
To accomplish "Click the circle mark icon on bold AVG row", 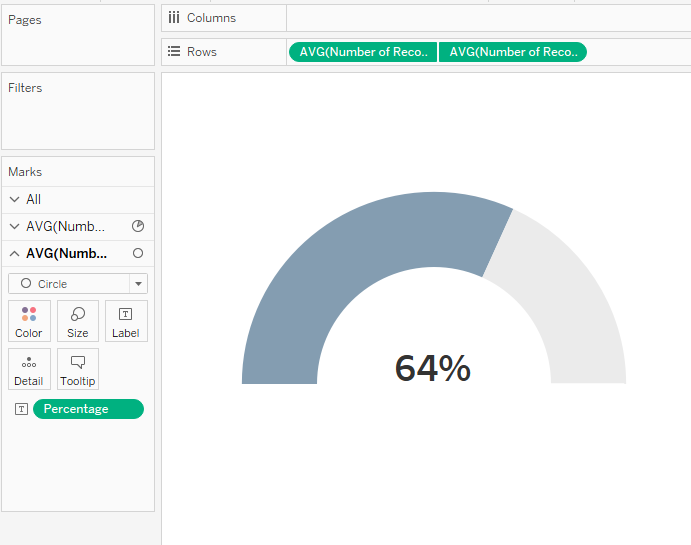I will pos(138,253).
